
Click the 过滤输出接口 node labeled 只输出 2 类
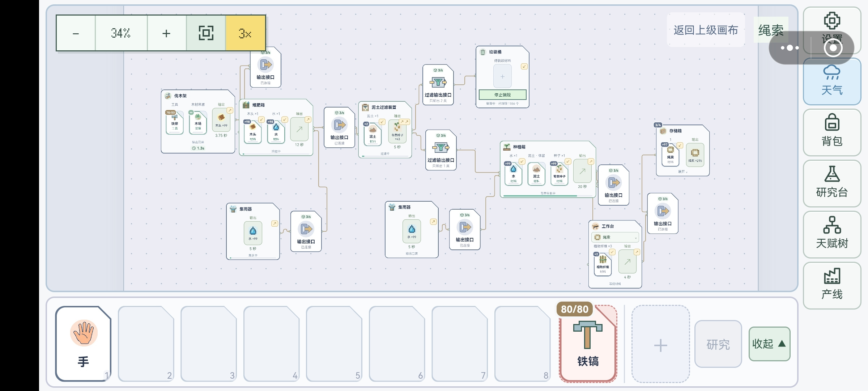click(438, 85)
